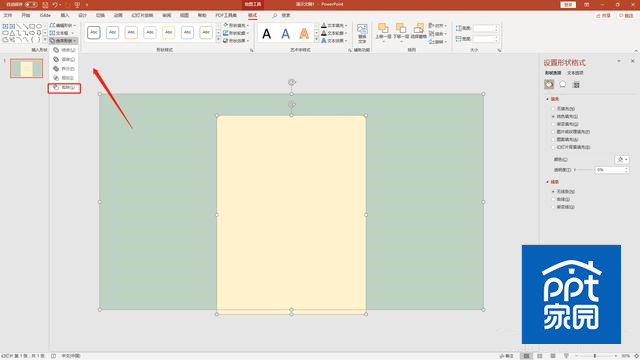Open the Effects pentagon icon in format pane
The image size is (640, 360).
[562, 84]
